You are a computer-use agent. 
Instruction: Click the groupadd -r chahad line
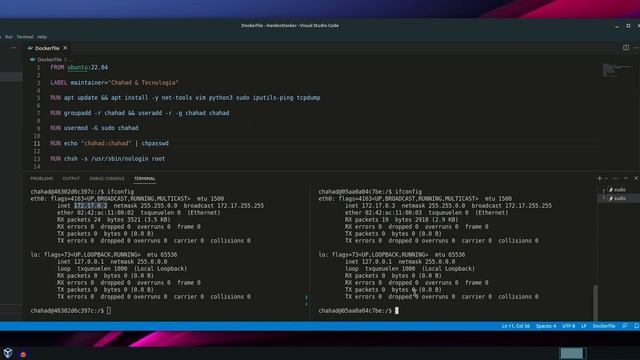point(140,113)
